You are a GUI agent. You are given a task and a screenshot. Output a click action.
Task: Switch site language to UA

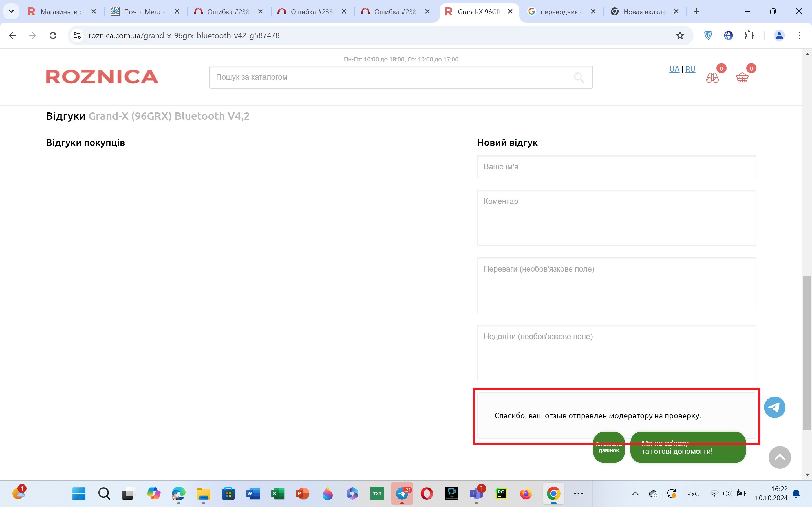coord(674,69)
